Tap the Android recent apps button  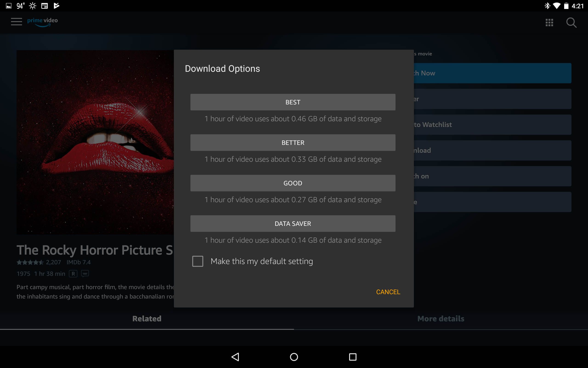(x=353, y=357)
